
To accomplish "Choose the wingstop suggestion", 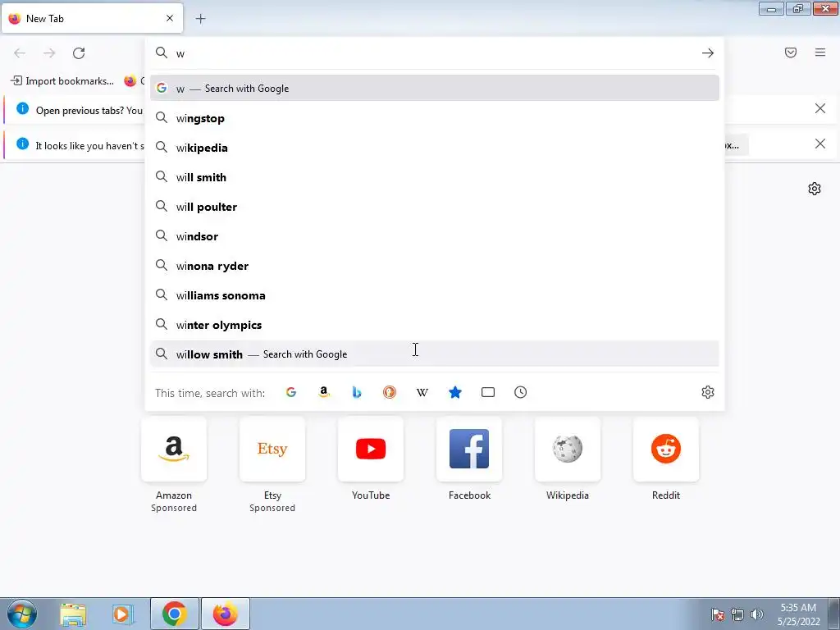I will pos(435,118).
